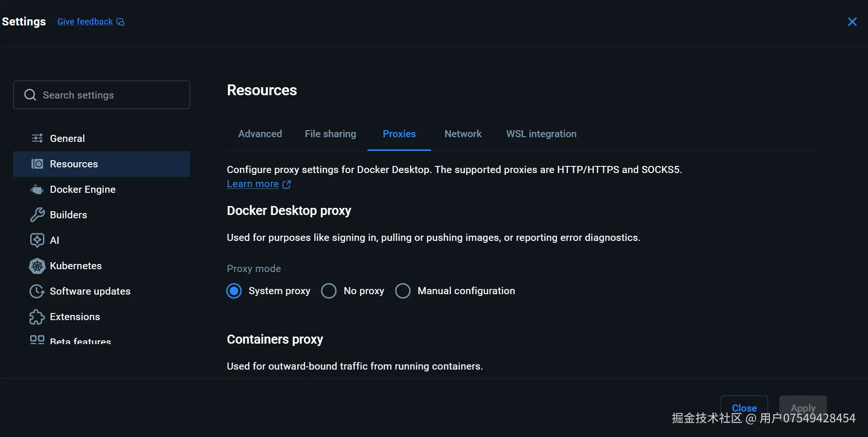The height and width of the screenshot is (437, 868).
Task: Follow the Learn more link
Action: tap(253, 184)
